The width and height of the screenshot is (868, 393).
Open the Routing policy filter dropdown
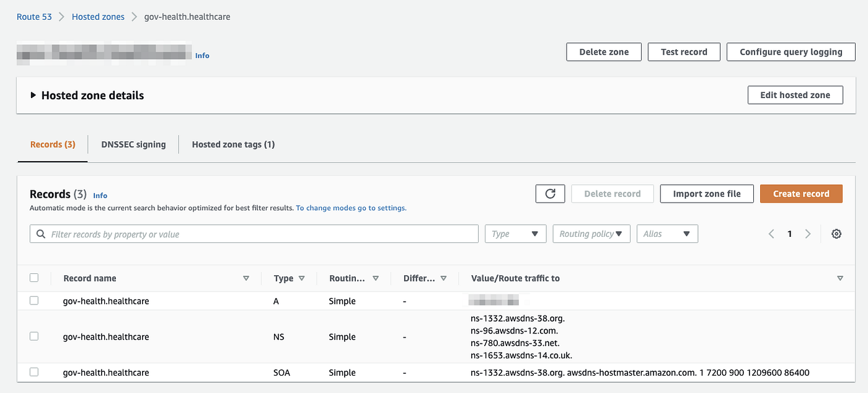pos(591,234)
